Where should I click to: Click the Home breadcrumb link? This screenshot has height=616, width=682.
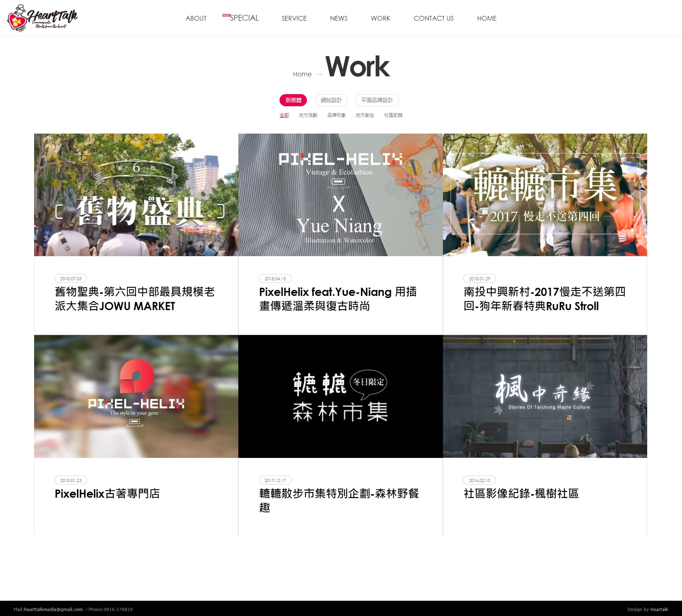point(302,74)
